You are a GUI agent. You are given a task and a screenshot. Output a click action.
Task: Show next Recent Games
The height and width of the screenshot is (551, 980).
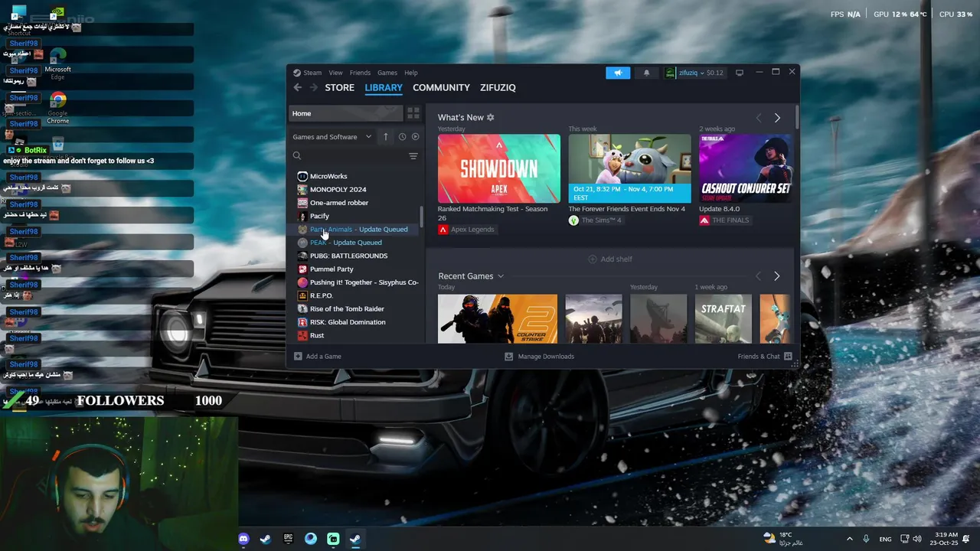tap(776, 276)
